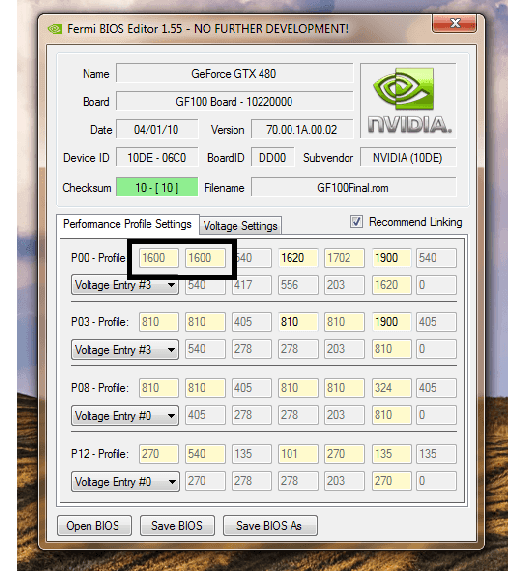Image resolution: width=508 pixels, height=571 pixels.
Task: Click the Subvendor label text
Action: (328, 158)
